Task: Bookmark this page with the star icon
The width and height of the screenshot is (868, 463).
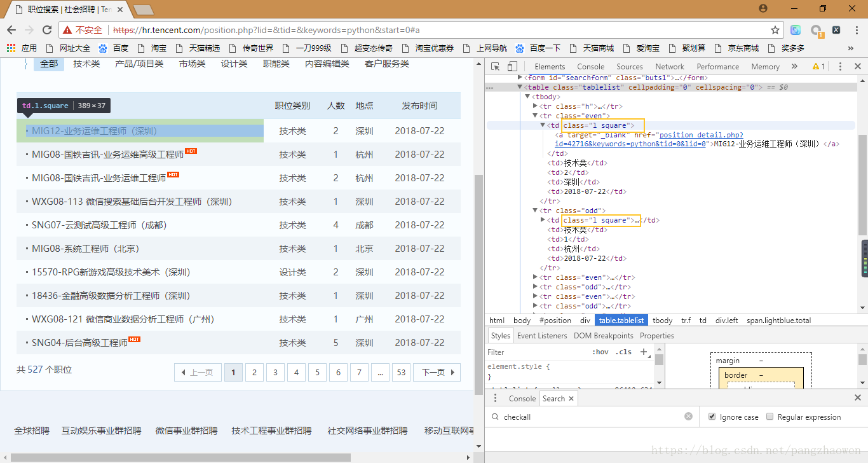Action: pyautogui.click(x=775, y=30)
